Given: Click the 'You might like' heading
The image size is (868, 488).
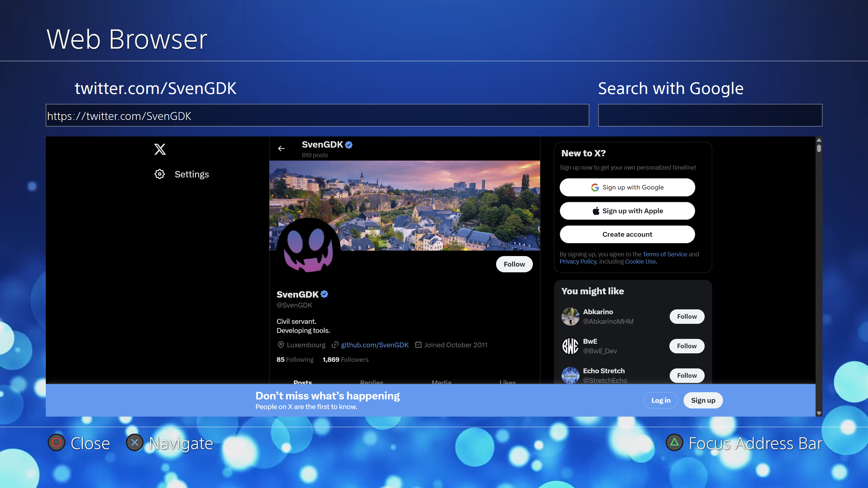Looking at the screenshot, I should click(x=592, y=291).
